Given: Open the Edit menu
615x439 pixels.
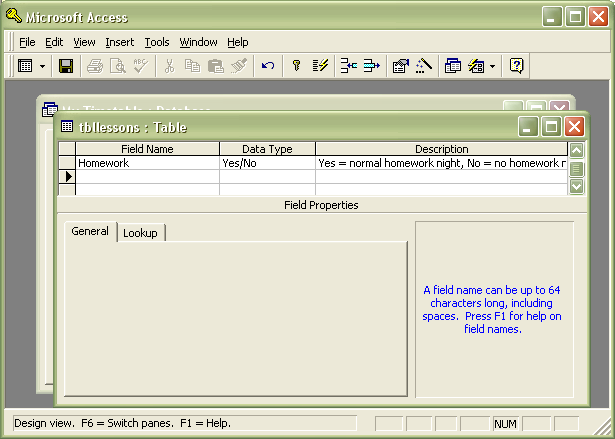Looking at the screenshot, I should [54, 42].
